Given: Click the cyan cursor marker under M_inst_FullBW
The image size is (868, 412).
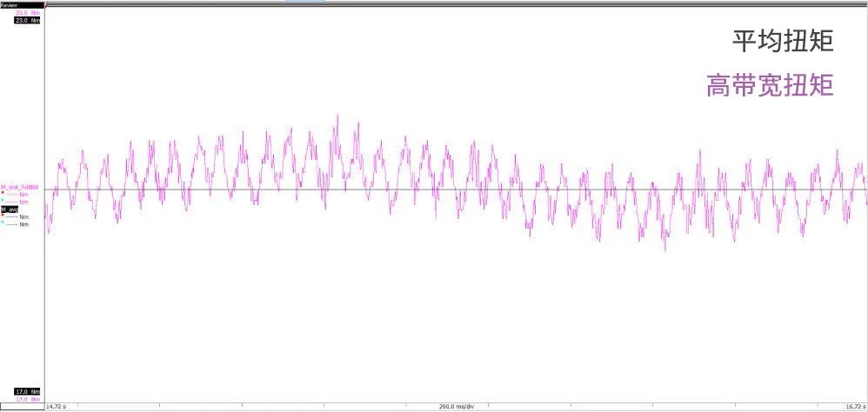Looking at the screenshot, I should tap(3, 200).
